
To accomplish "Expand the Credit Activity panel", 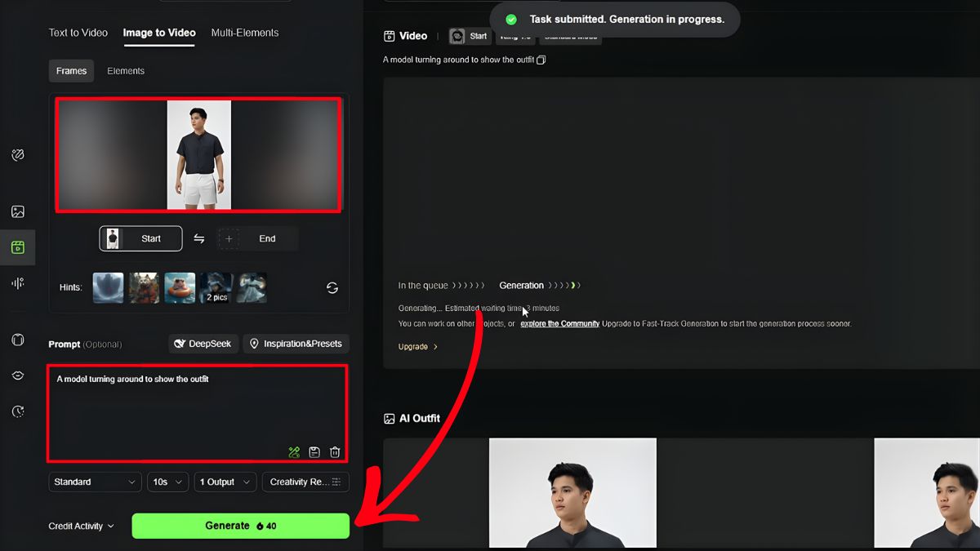I will click(81, 526).
